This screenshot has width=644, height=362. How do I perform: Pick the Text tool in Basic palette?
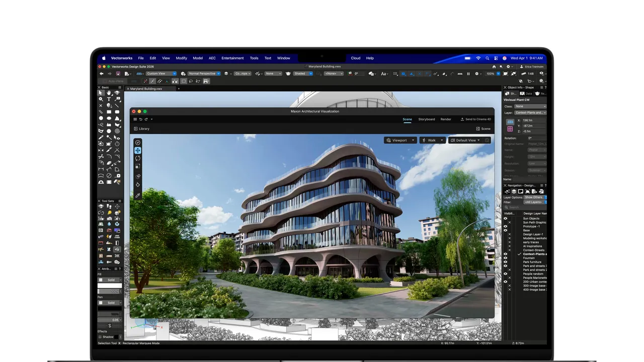click(109, 100)
